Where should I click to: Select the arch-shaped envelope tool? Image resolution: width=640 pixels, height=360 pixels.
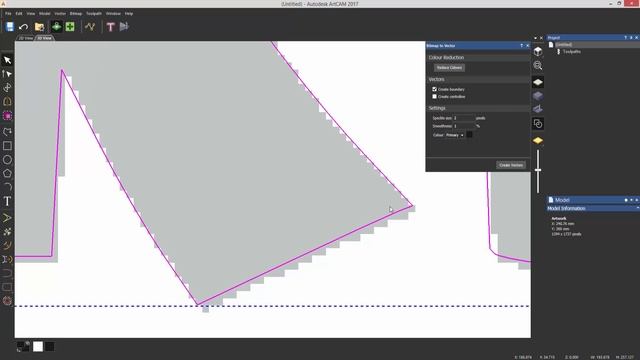[x=7, y=102]
